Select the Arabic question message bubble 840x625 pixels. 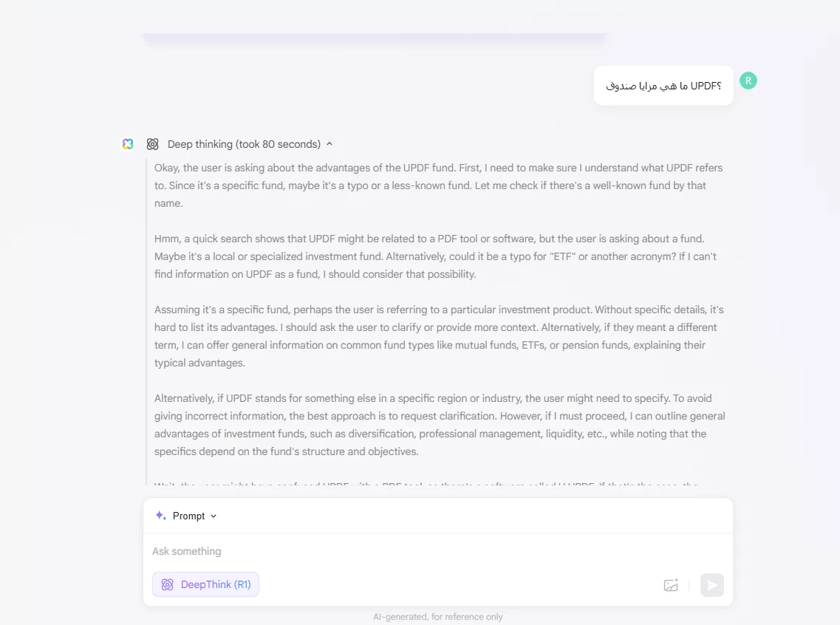click(663, 85)
